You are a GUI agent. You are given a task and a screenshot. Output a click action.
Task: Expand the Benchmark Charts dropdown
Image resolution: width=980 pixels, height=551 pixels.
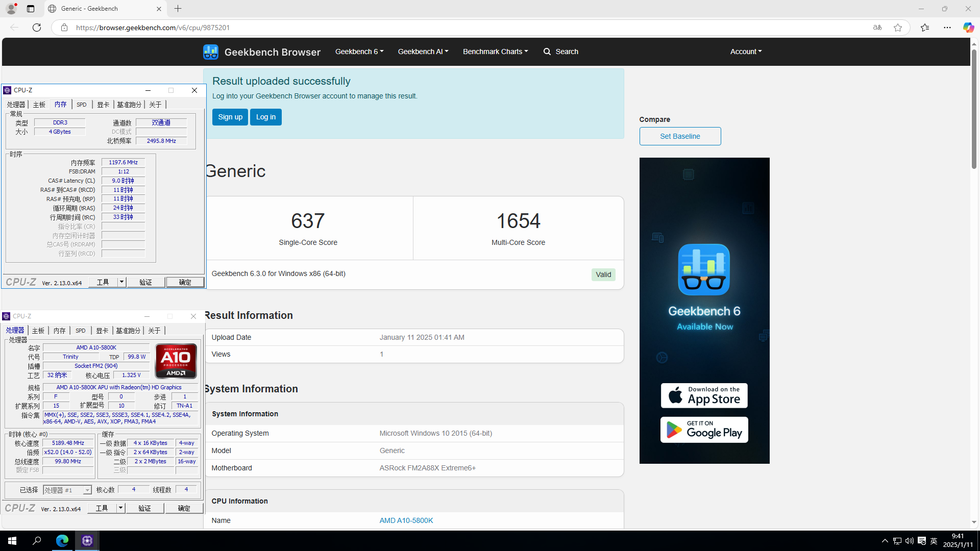(496, 52)
